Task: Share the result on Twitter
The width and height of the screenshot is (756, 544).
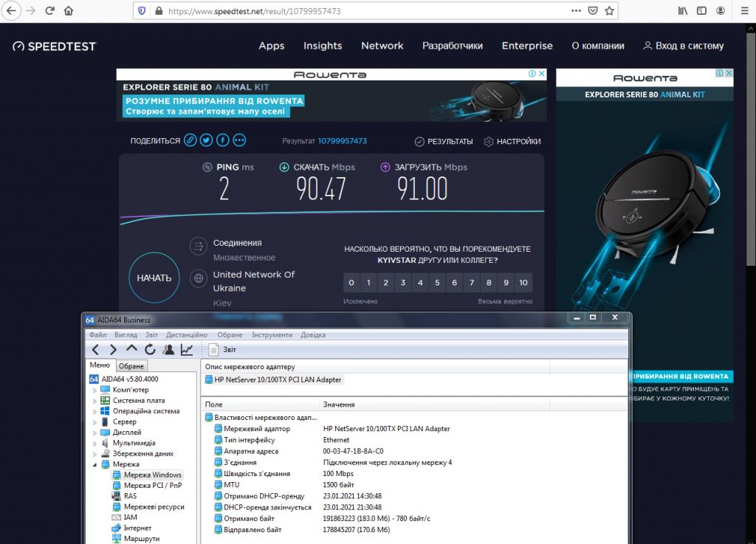Action: [x=207, y=141]
